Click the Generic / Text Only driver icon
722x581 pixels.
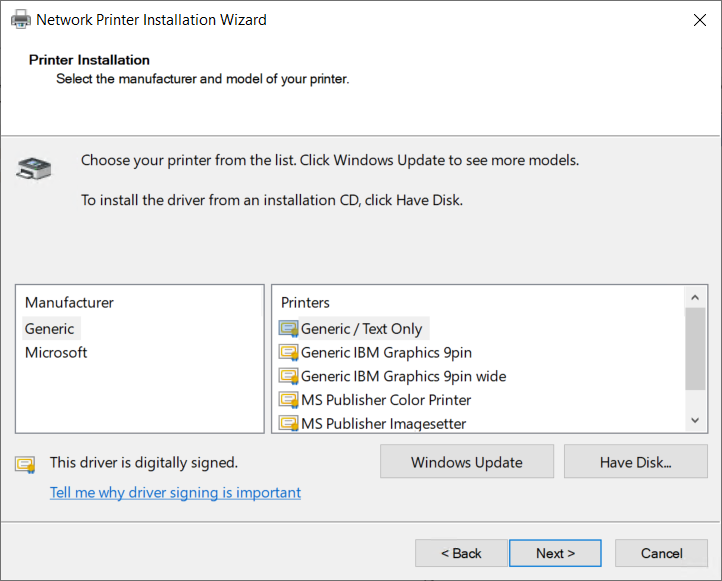click(x=289, y=329)
